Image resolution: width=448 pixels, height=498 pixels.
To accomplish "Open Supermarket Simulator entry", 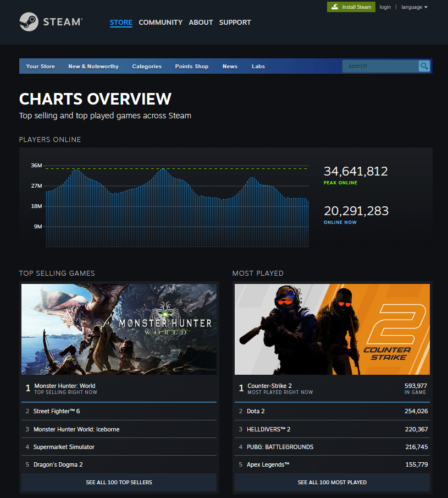I will click(119, 447).
